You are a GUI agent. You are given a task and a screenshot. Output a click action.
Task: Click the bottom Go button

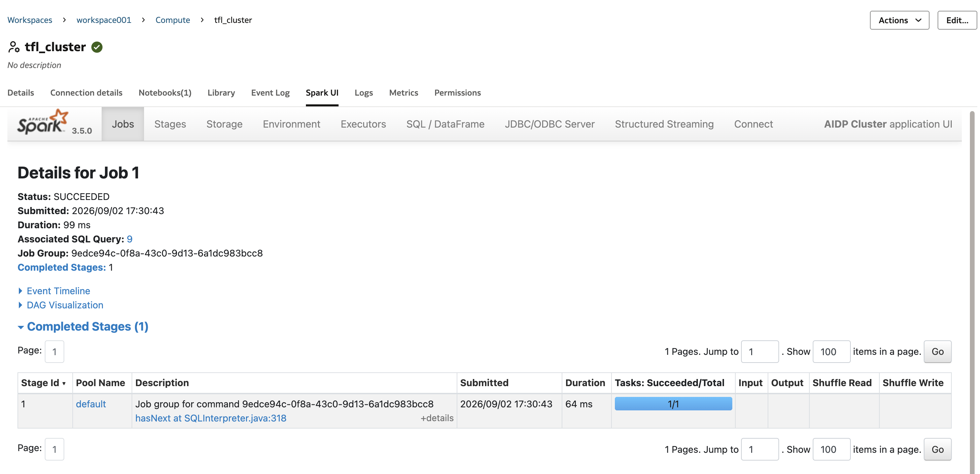coord(937,449)
